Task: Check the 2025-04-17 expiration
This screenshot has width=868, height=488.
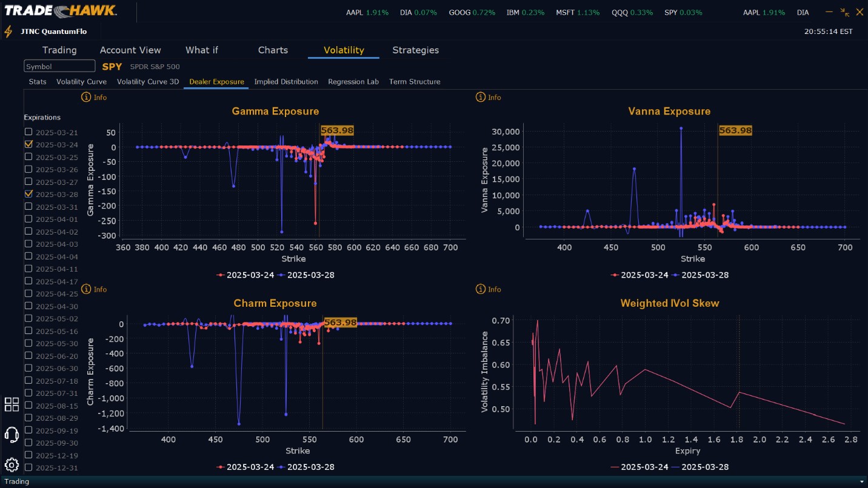Action: click(x=28, y=281)
